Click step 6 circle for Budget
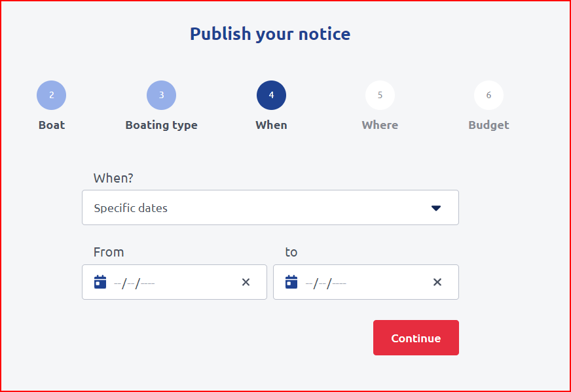571x392 pixels. coord(488,96)
